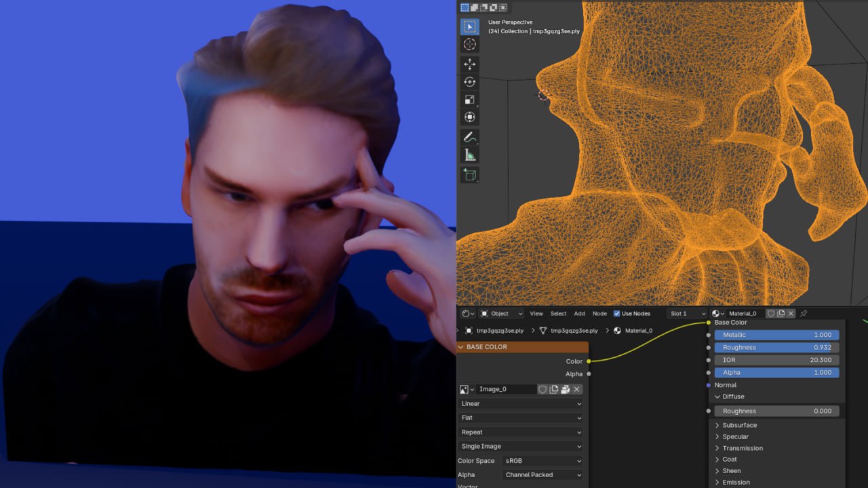Viewport: 868px width, 488px height.
Task: Create new image copy of Image_0
Action: click(554, 390)
